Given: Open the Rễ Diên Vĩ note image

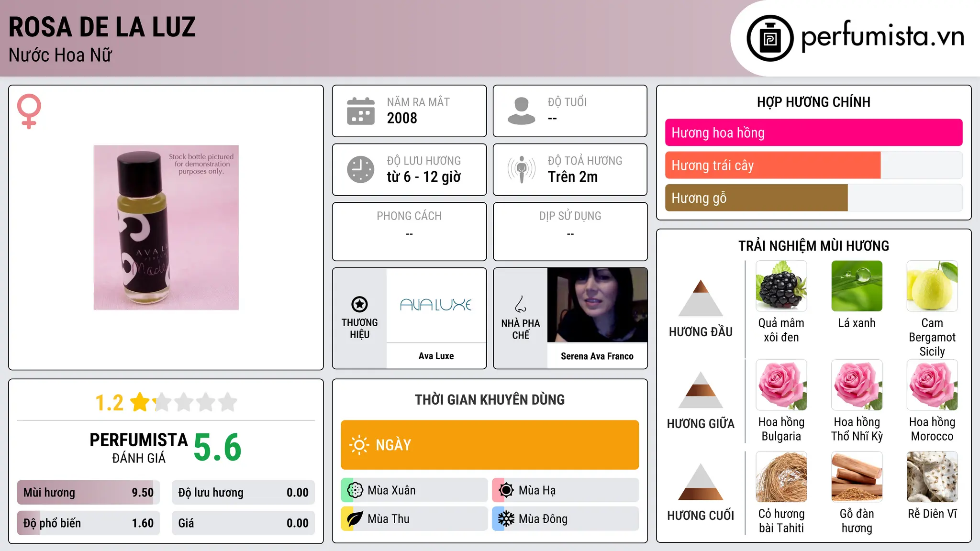Looking at the screenshot, I should point(932,477).
